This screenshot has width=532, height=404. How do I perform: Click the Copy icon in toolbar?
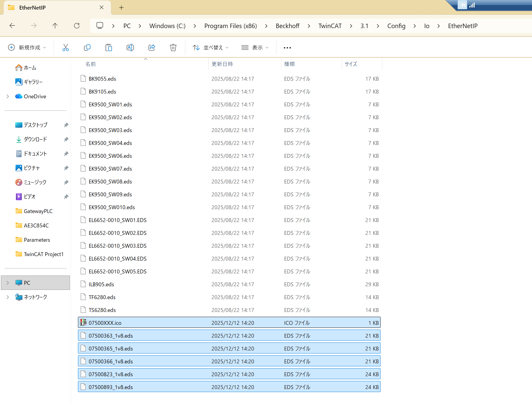click(87, 48)
